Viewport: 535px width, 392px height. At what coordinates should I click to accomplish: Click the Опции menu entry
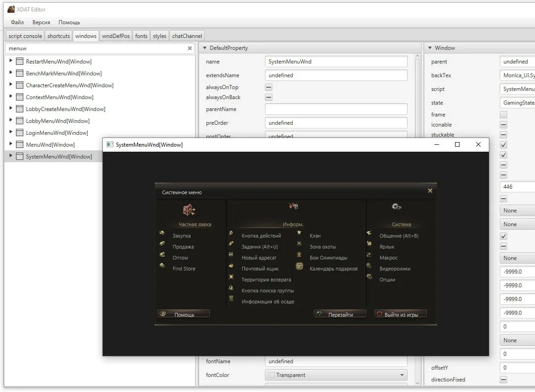(387, 280)
